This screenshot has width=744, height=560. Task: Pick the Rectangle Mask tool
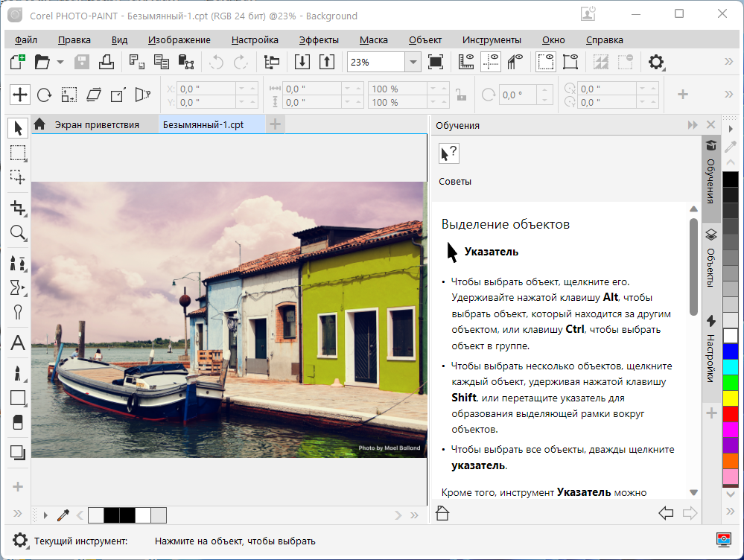pyautogui.click(x=18, y=153)
